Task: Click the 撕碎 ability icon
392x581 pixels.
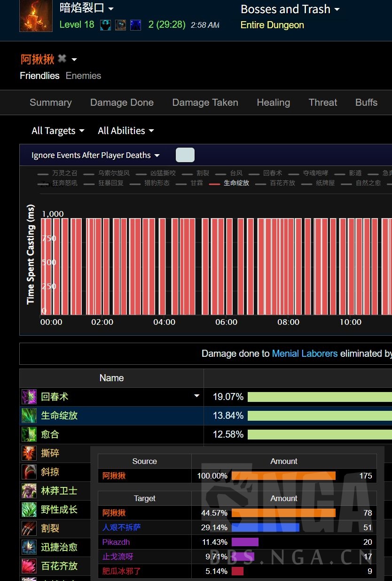Action: [x=29, y=453]
